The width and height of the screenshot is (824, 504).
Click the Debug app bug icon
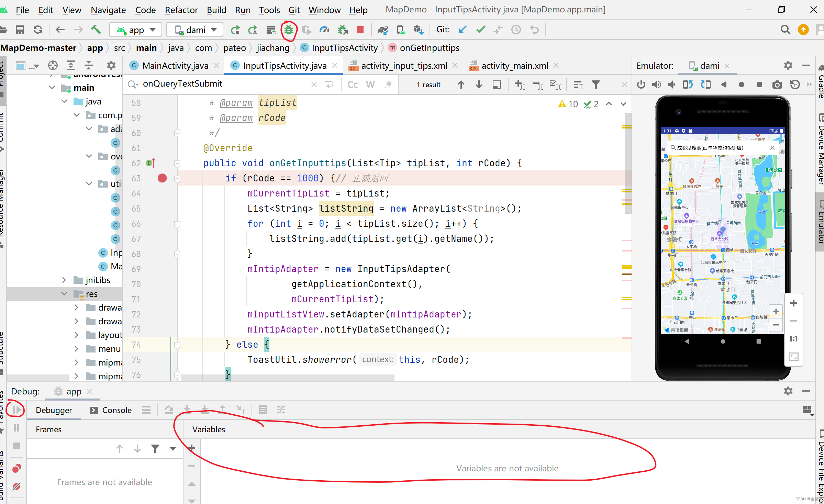point(288,30)
